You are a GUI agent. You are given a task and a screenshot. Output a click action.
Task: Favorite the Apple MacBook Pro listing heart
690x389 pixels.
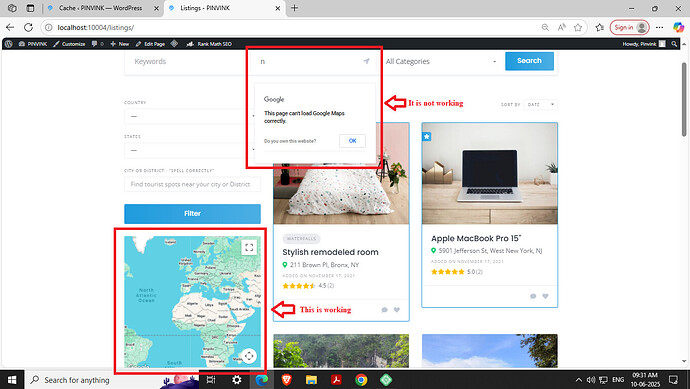tap(545, 296)
